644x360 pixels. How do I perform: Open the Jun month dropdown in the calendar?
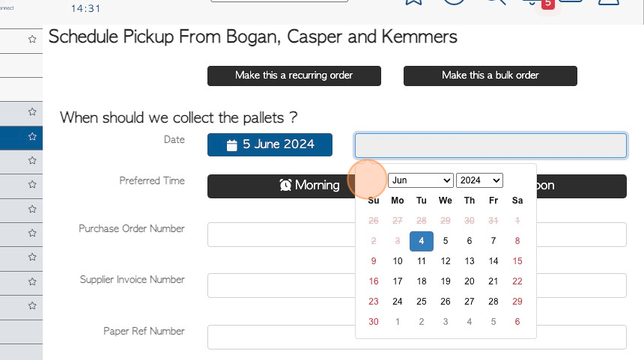pyautogui.click(x=421, y=180)
